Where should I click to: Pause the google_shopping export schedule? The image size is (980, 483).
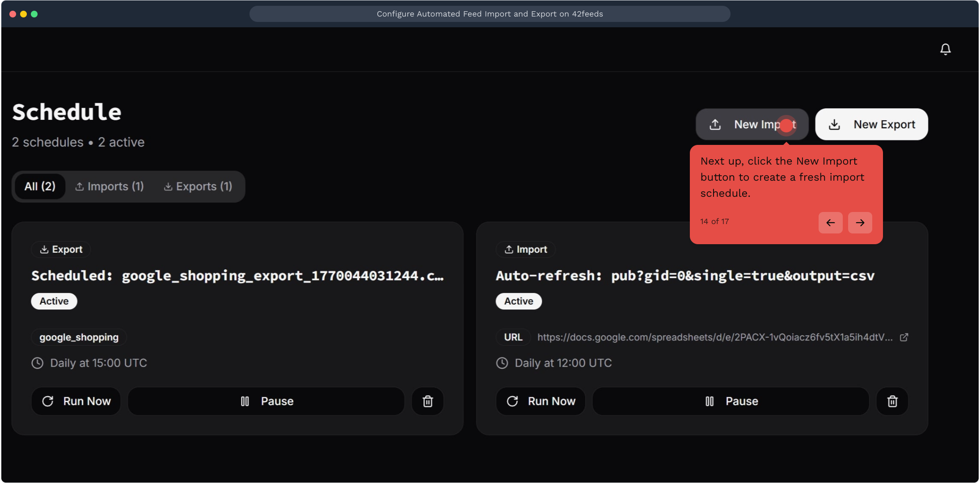tap(266, 401)
